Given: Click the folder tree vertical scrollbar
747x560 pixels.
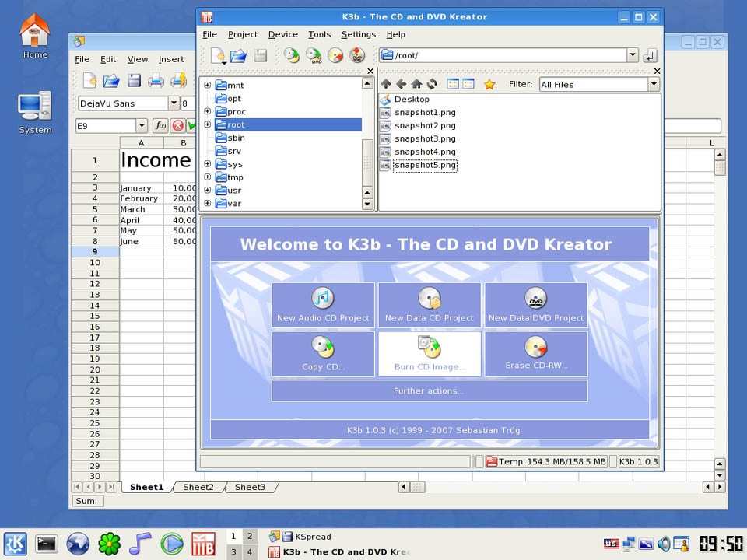Looking at the screenshot, I should click(x=366, y=163).
